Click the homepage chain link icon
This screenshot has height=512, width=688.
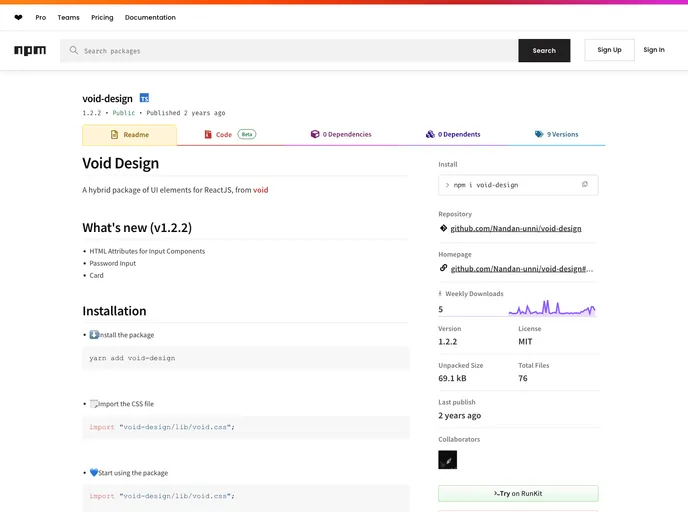(443, 268)
